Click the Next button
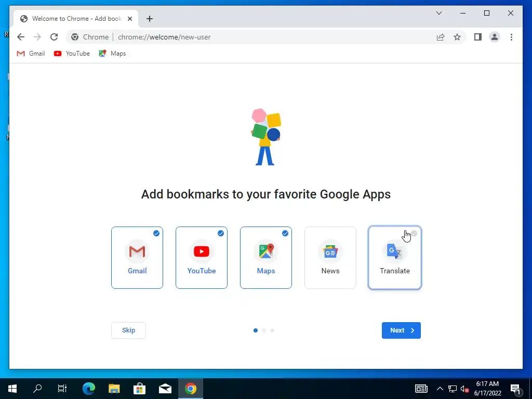The image size is (532, 399). (401, 330)
